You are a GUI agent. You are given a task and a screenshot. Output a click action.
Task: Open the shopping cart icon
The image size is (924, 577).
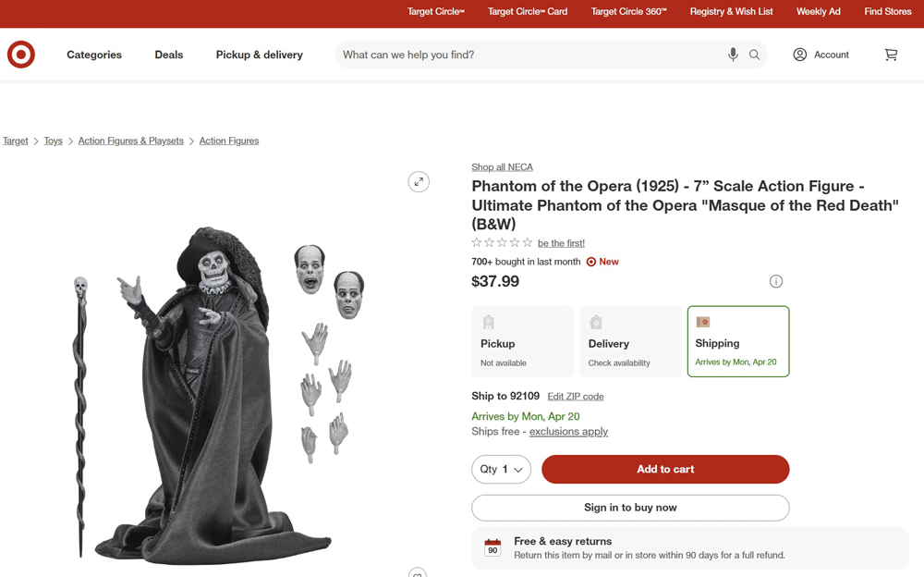pyautogui.click(x=891, y=55)
